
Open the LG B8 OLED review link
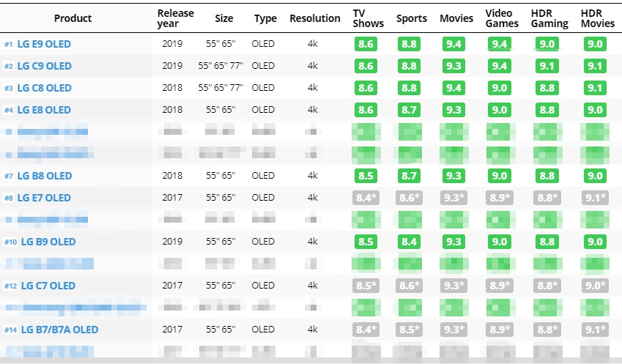coord(44,176)
